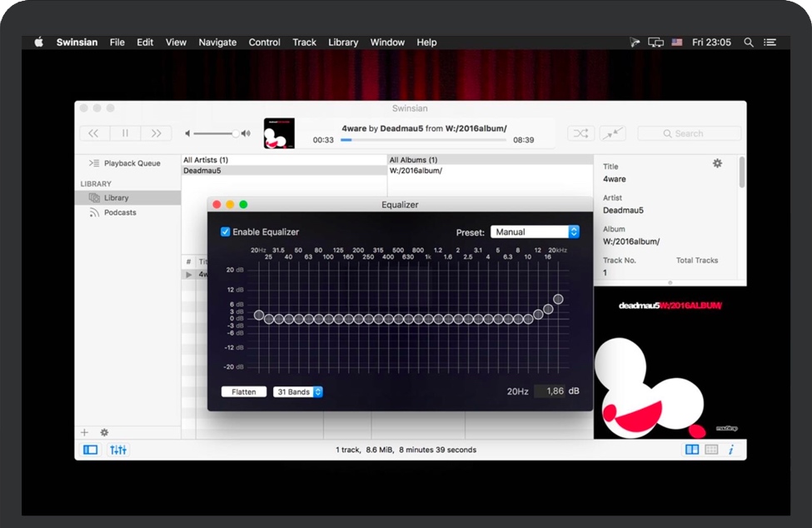Viewport: 812px width, 528px height.
Task: Click the mini player icon beside shuffle
Action: 614,132
